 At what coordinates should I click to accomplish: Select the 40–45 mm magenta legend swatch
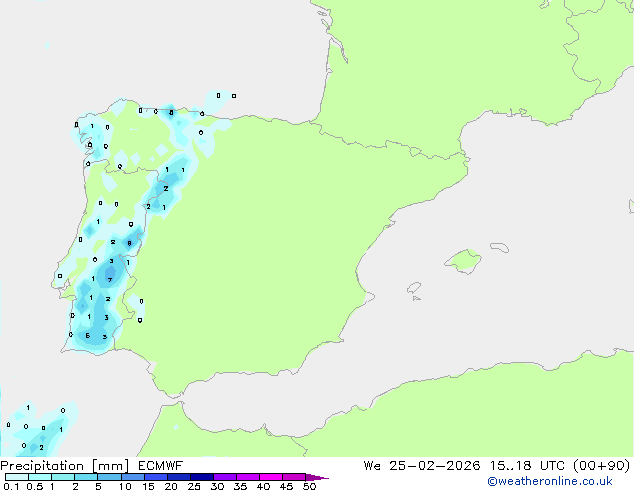pyautogui.click(x=271, y=477)
